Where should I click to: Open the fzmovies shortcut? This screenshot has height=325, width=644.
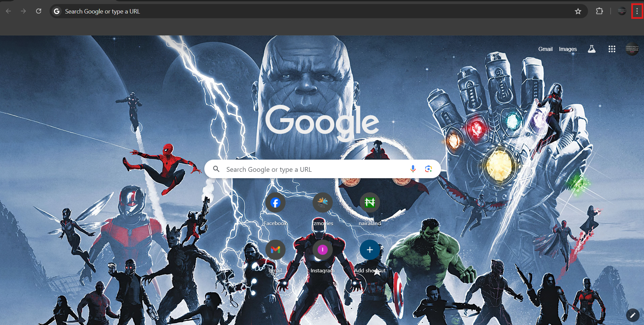point(323,209)
